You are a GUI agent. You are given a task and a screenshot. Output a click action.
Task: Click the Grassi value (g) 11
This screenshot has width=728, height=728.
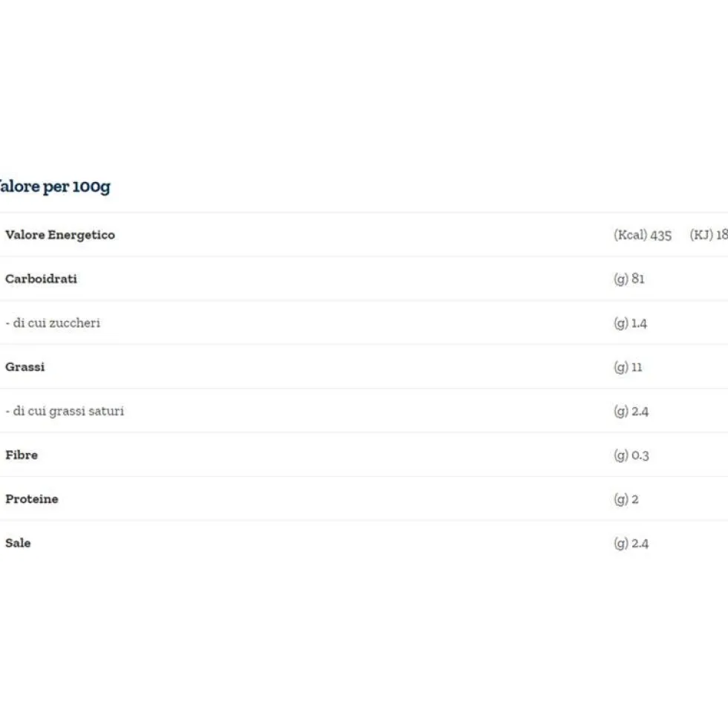click(628, 367)
